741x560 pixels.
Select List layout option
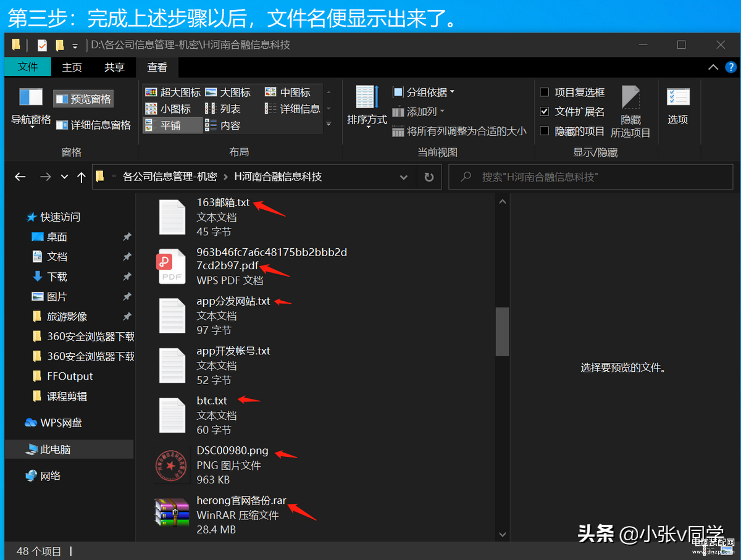click(x=223, y=109)
